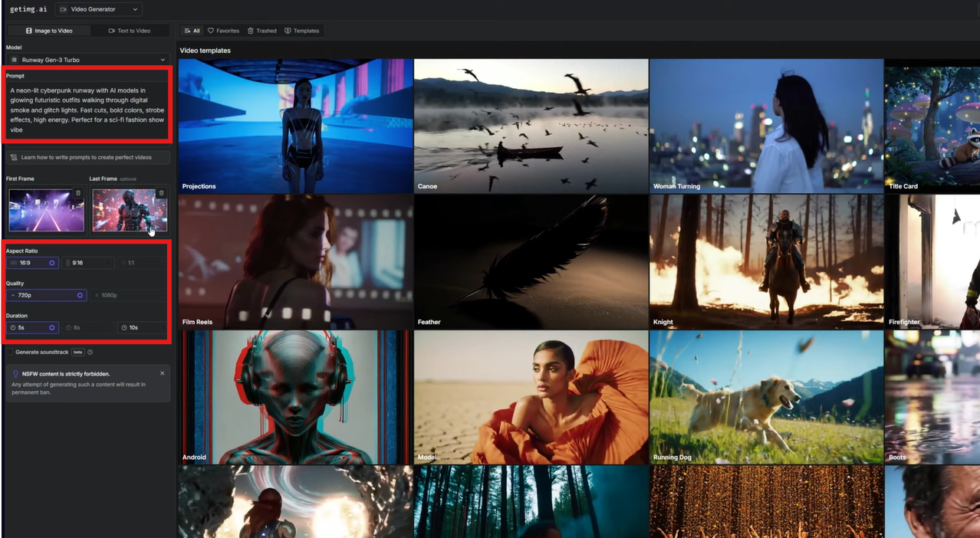Open the Projections video template
This screenshot has height=538, width=980.
295,126
